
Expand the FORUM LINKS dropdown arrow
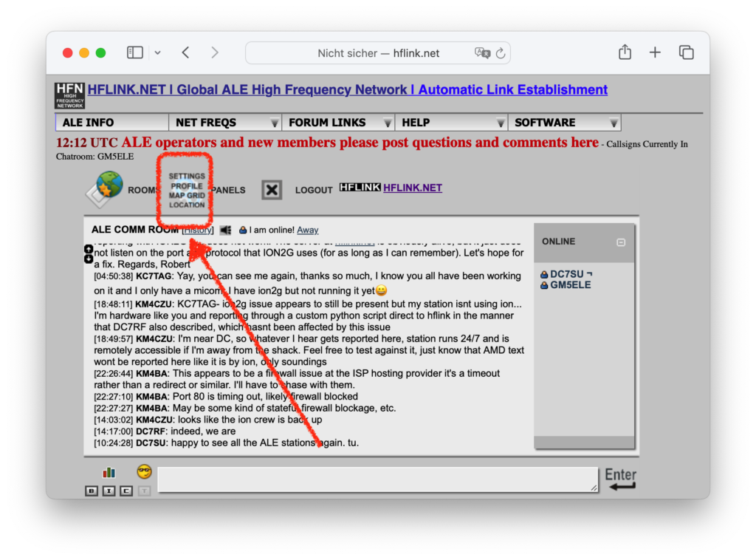click(x=387, y=123)
